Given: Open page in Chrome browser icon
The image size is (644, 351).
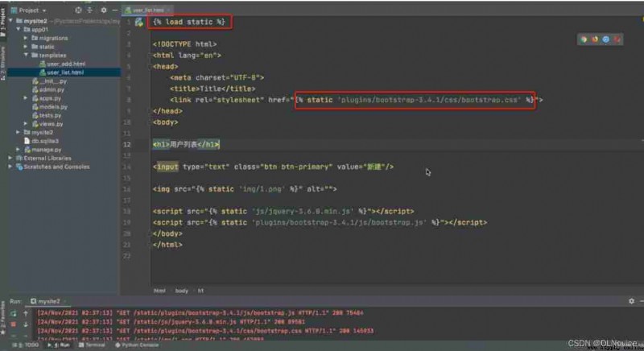Looking at the screenshot, I should click(x=584, y=39).
